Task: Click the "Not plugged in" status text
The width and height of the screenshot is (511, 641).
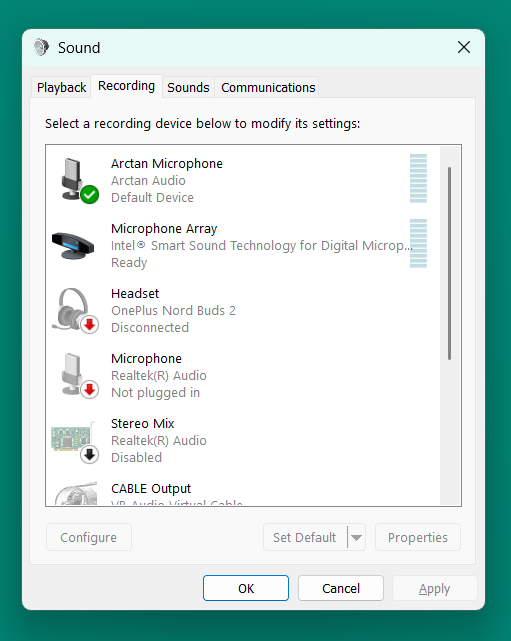Action: [155, 392]
